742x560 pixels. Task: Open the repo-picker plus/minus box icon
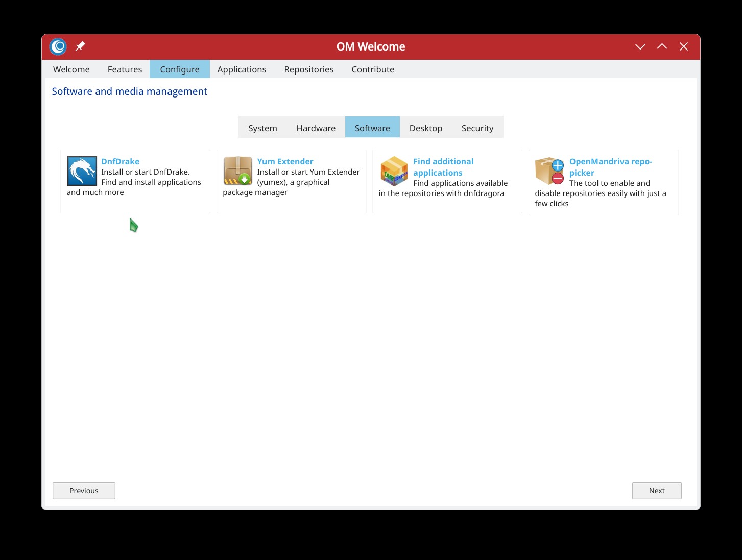tap(549, 171)
